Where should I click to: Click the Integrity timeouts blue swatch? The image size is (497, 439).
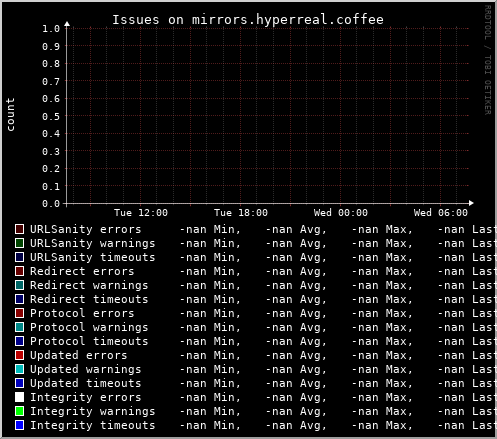[19, 425]
